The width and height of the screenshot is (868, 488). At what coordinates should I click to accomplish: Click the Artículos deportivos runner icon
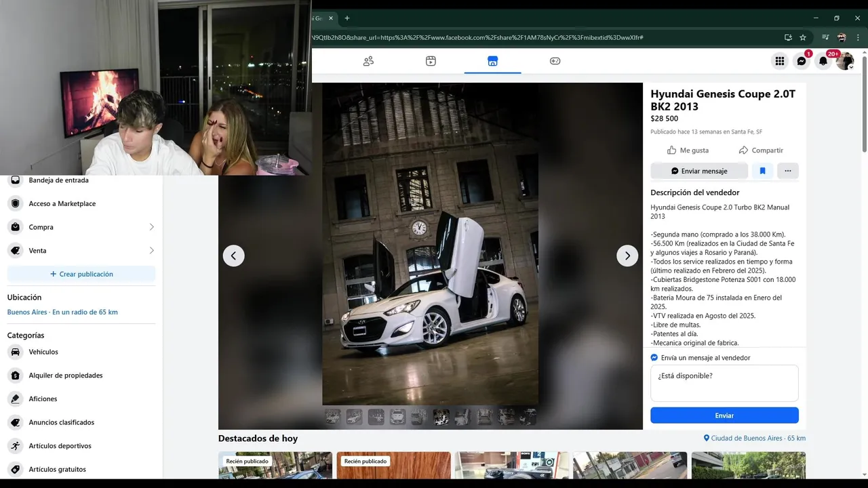tap(16, 446)
